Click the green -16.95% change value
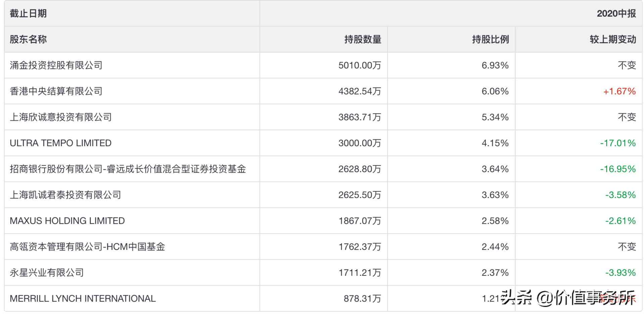Image resolution: width=644 pixels, height=315 pixels. (618, 169)
